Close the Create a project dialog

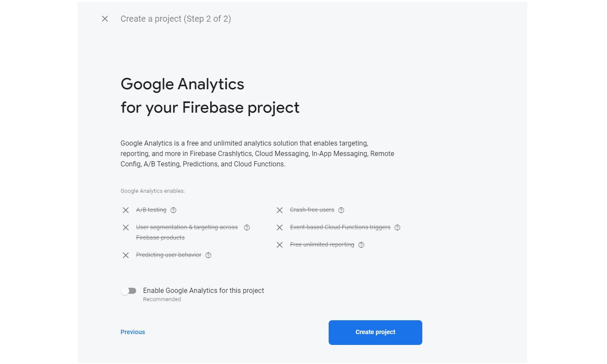(104, 19)
